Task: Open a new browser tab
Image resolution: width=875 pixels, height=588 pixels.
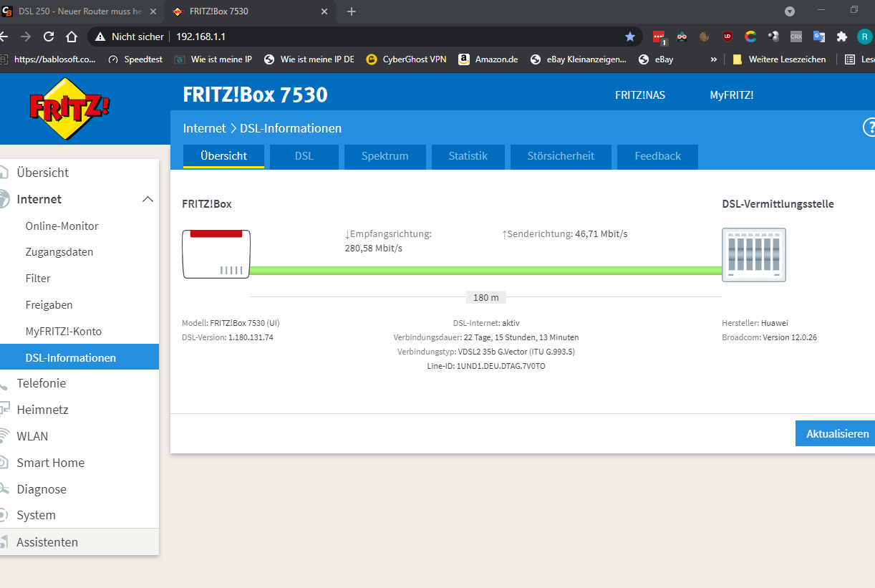Action: click(x=352, y=11)
